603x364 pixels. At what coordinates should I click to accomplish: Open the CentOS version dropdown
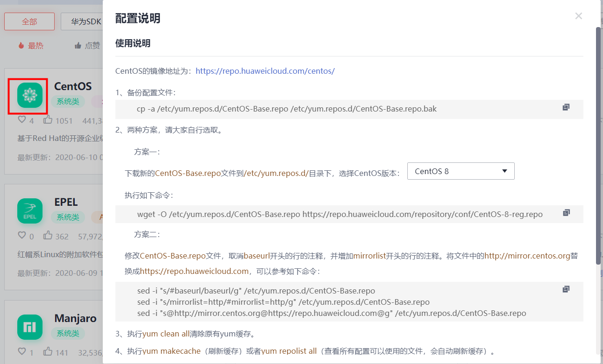tap(461, 171)
